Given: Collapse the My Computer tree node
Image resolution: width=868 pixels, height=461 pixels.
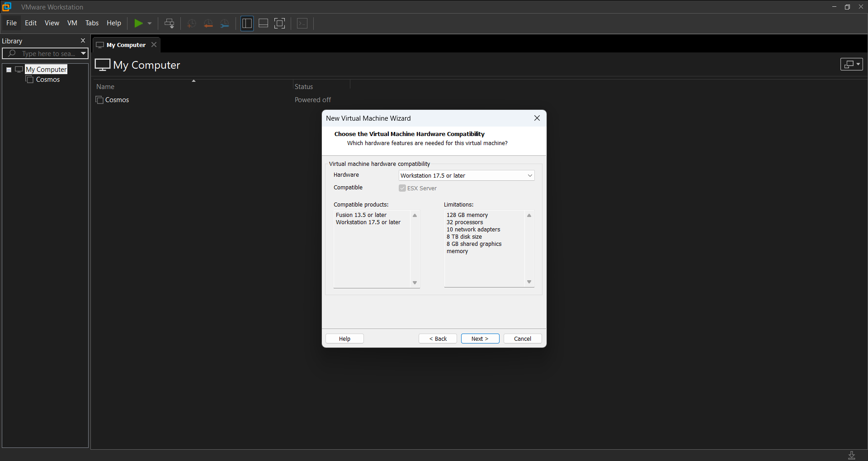Looking at the screenshot, I should [x=9, y=70].
